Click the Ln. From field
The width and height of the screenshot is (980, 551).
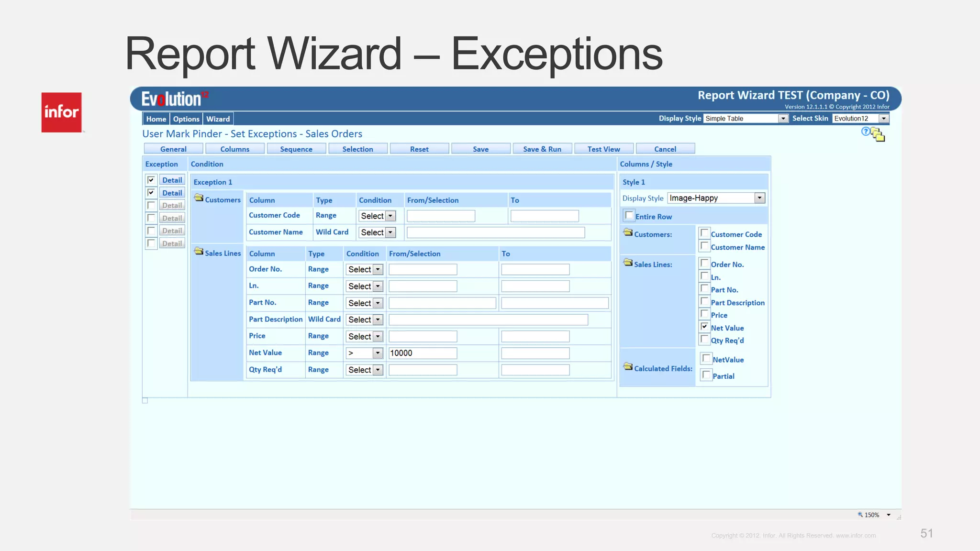(423, 286)
